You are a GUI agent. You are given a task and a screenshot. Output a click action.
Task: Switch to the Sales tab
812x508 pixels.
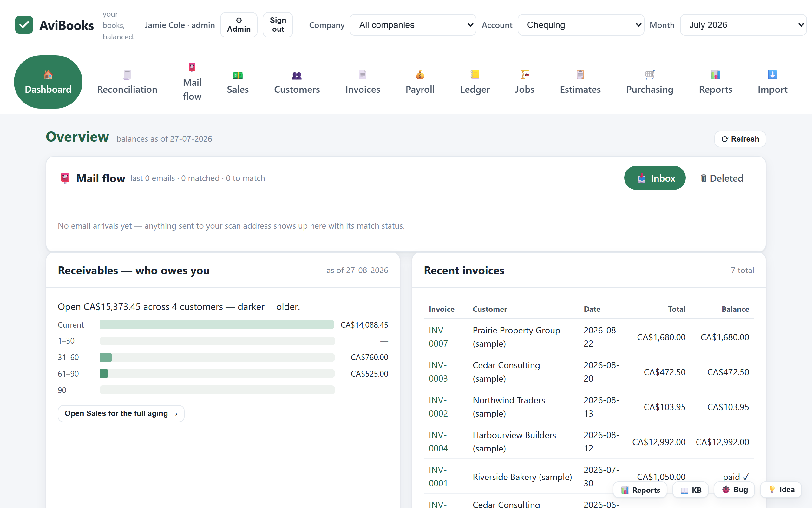click(238, 82)
